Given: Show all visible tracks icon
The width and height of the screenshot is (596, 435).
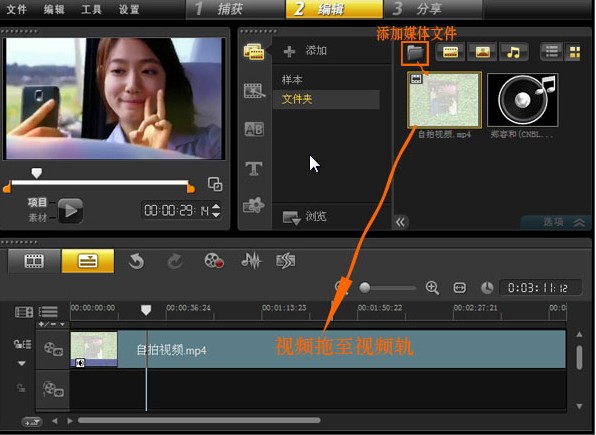Looking at the screenshot, I should tap(24, 312).
